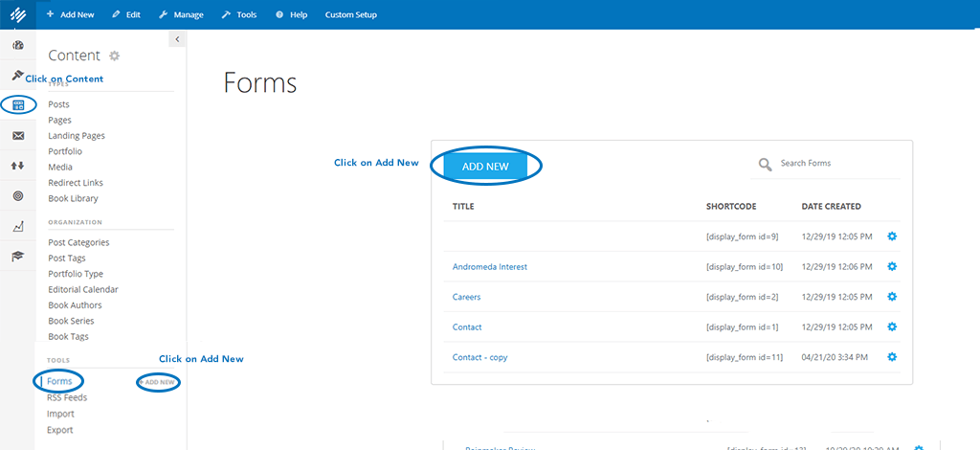
Task: Open Editorial Calendar in Organization list
Action: point(83,289)
